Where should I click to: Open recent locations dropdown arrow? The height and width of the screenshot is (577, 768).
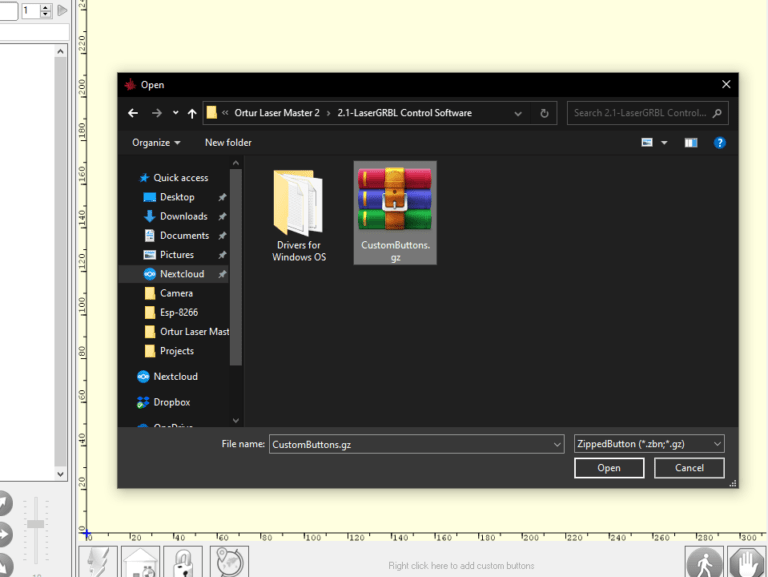pyautogui.click(x=175, y=113)
